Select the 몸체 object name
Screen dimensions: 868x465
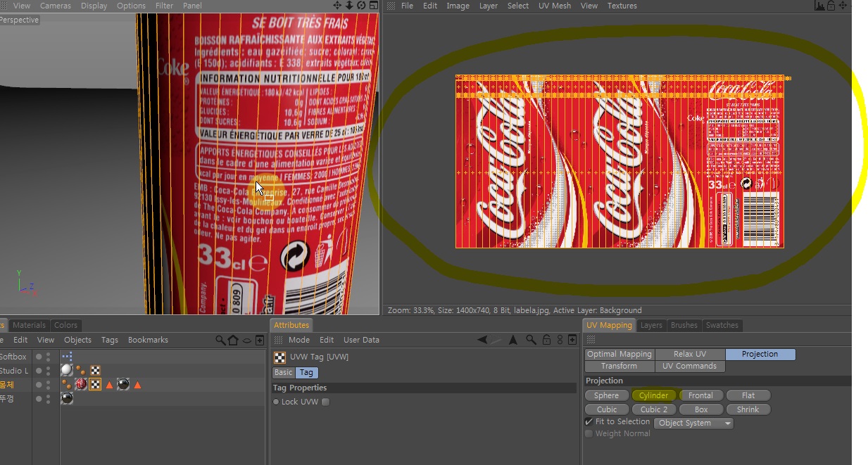[6, 385]
